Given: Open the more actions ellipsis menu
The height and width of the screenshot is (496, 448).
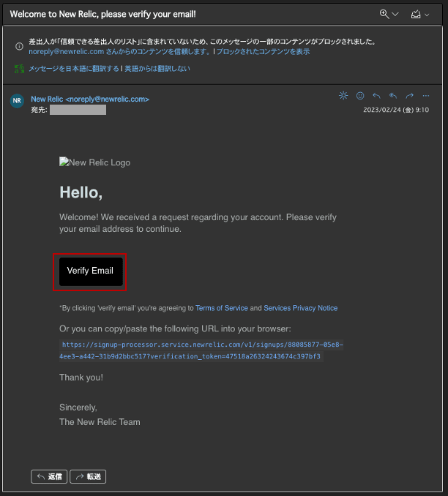Looking at the screenshot, I should coord(426,96).
